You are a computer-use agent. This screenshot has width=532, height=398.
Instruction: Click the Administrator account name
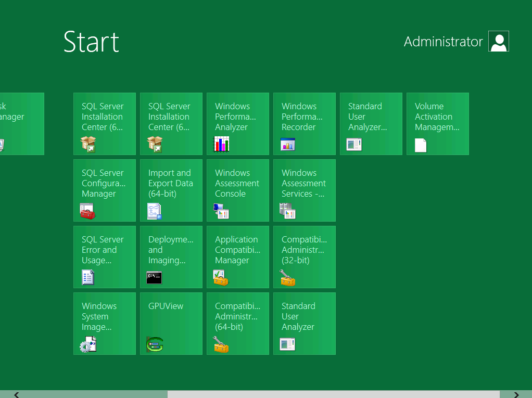[443, 42]
